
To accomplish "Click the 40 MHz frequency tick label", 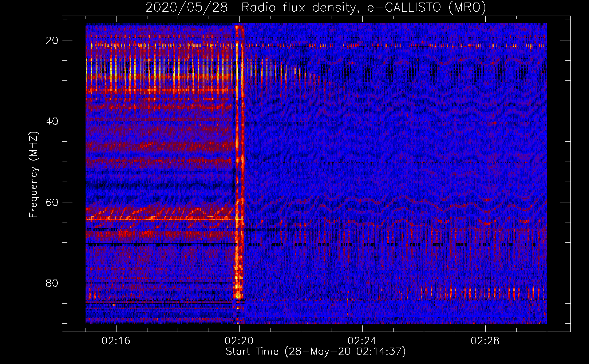I will [x=52, y=121].
